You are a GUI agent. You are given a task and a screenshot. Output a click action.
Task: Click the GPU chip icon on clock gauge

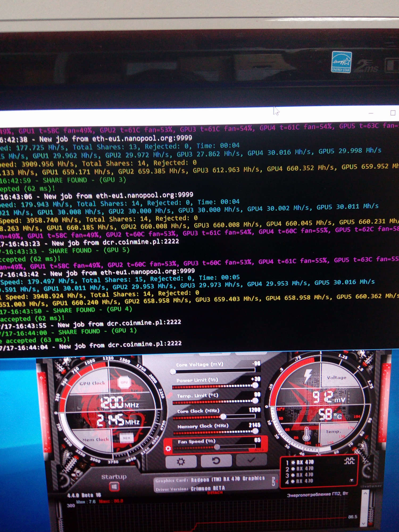click(124, 382)
